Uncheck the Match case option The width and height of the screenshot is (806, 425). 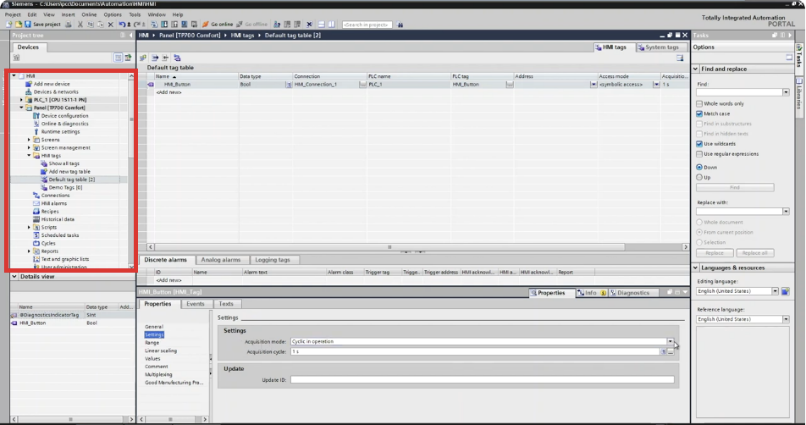pyautogui.click(x=697, y=114)
